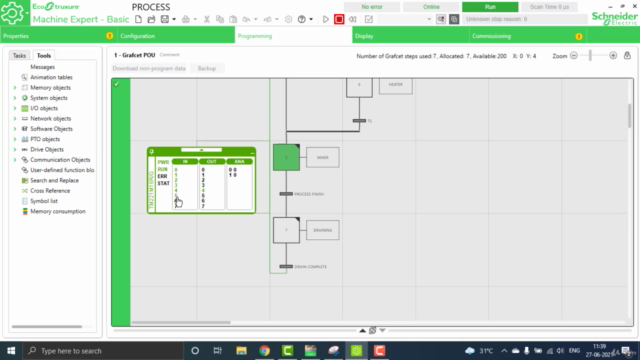Open the Properties tab
The width and height of the screenshot is (640, 360).
[x=58, y=36]
